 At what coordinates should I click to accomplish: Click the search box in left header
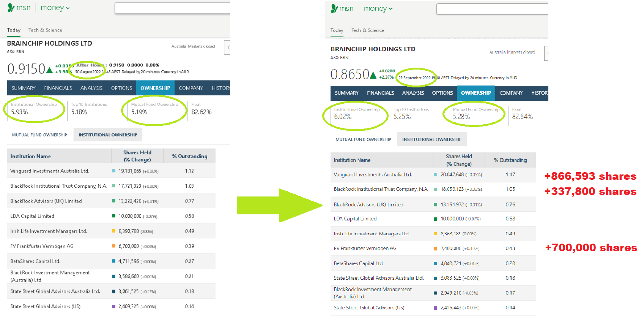173,8
